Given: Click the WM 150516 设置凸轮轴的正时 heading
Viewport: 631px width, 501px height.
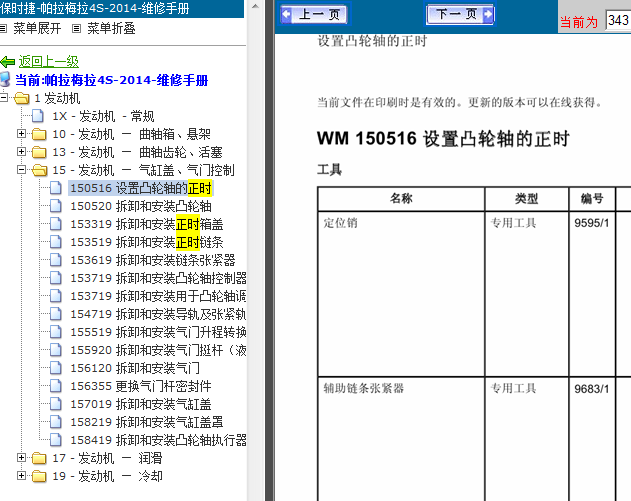Looking at the screenshot, I should pyautogui.click(x=443, y=139).
